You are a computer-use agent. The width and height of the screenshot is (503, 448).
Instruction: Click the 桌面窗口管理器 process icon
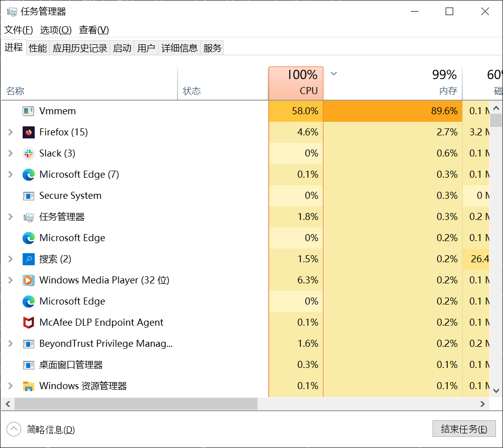click(x=28, y=365)
